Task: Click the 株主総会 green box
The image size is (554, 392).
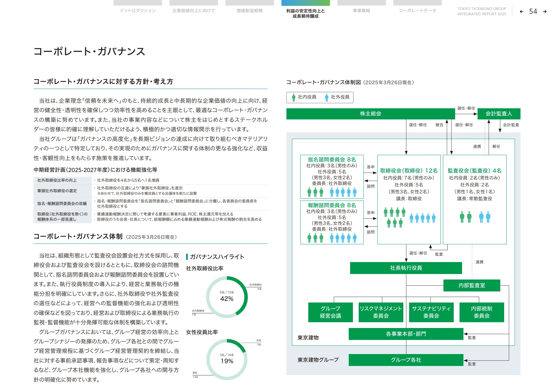Action: tap(370, 114)
